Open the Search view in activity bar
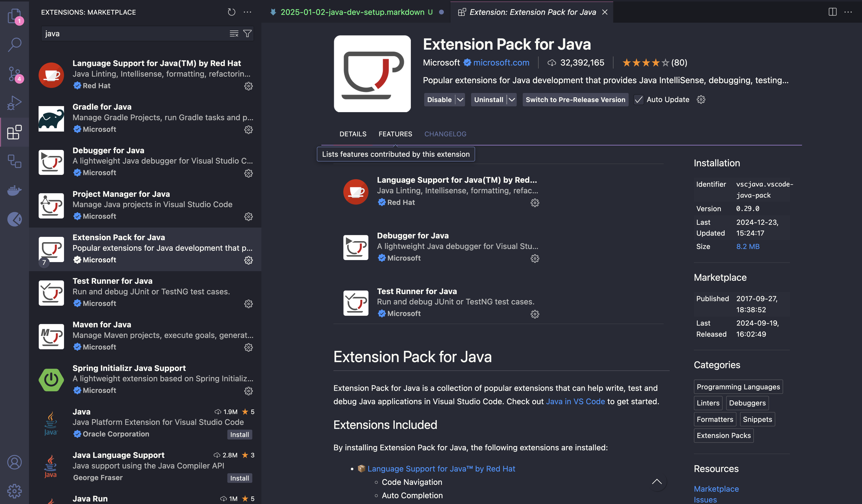Viewport: 862px width, 504px height. tap(14, 44)
